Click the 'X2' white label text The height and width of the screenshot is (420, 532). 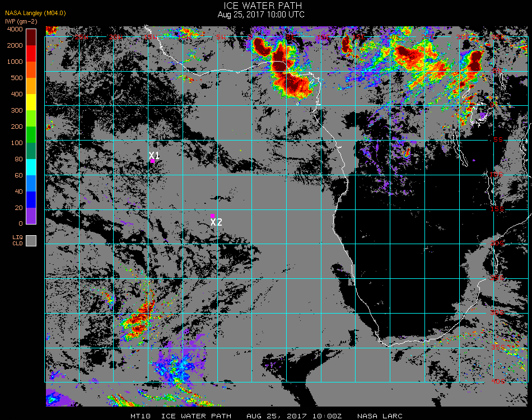click(216, 222)
